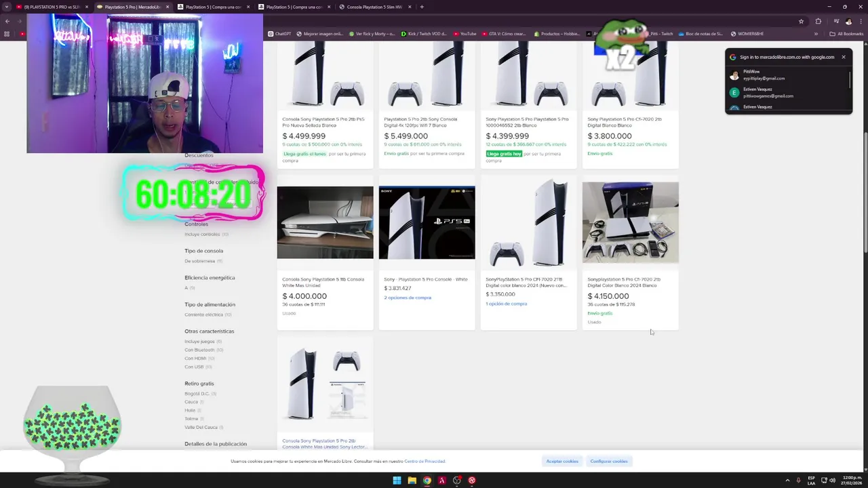Close the Google sign-in popup
The width and height of the screenshot is (868, 488).
pyautogui.click(x=844, y=57)
